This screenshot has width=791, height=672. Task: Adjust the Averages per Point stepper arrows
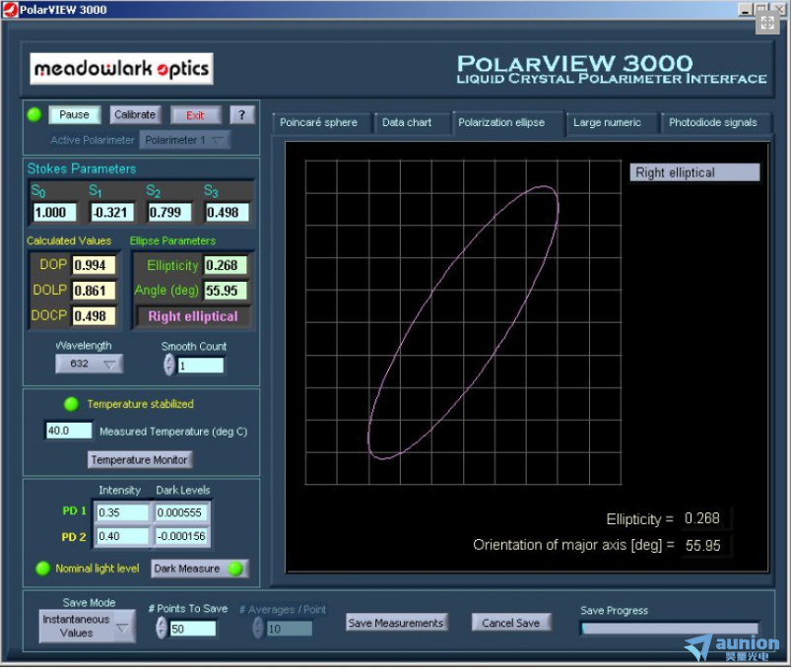[258, 630]
